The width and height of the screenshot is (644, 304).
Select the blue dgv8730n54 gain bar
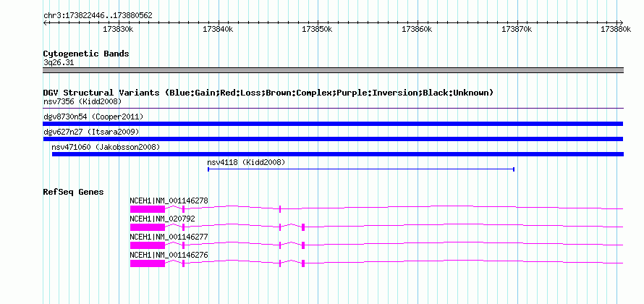[333, 124]
